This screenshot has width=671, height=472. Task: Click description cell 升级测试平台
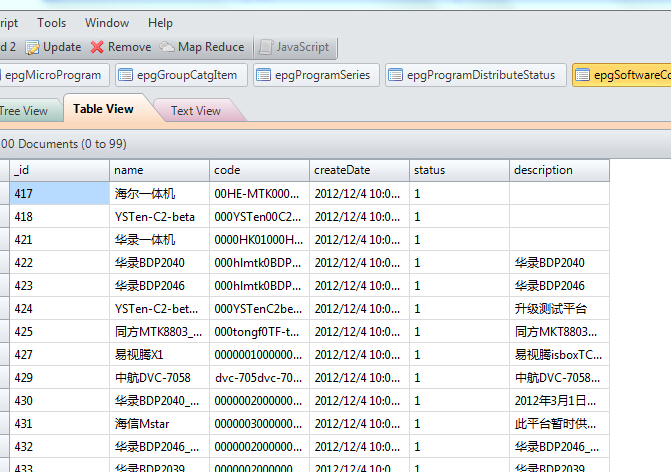[559, 309]
